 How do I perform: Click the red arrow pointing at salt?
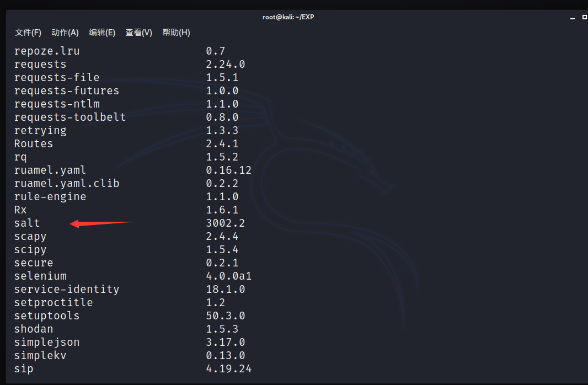[102, 223]
